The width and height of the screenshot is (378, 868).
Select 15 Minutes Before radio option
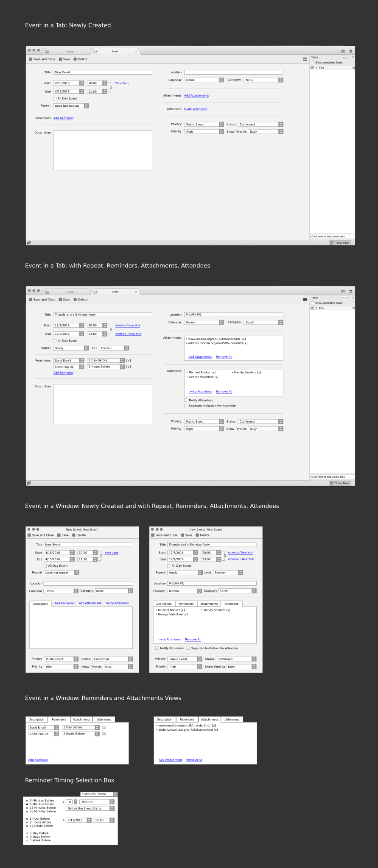tap(27, 808)
